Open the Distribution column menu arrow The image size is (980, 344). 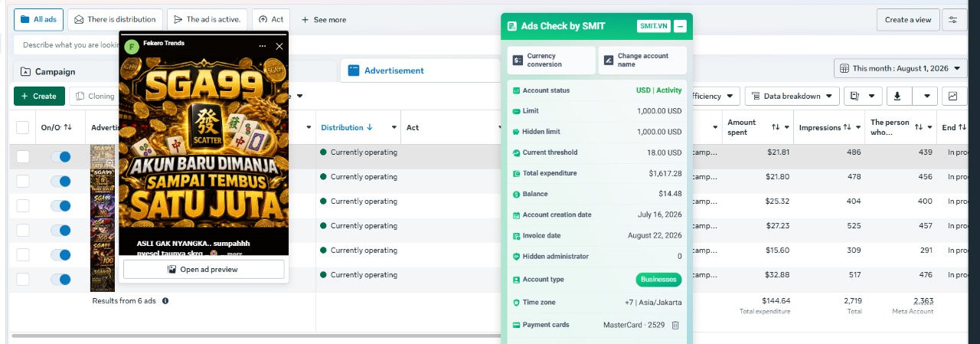click(394, 127)
